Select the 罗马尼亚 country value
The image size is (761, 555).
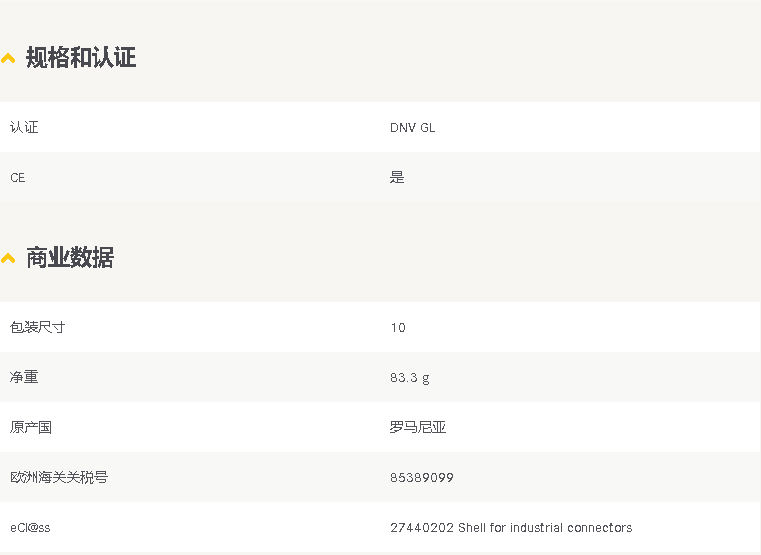(x=418, y=427)
